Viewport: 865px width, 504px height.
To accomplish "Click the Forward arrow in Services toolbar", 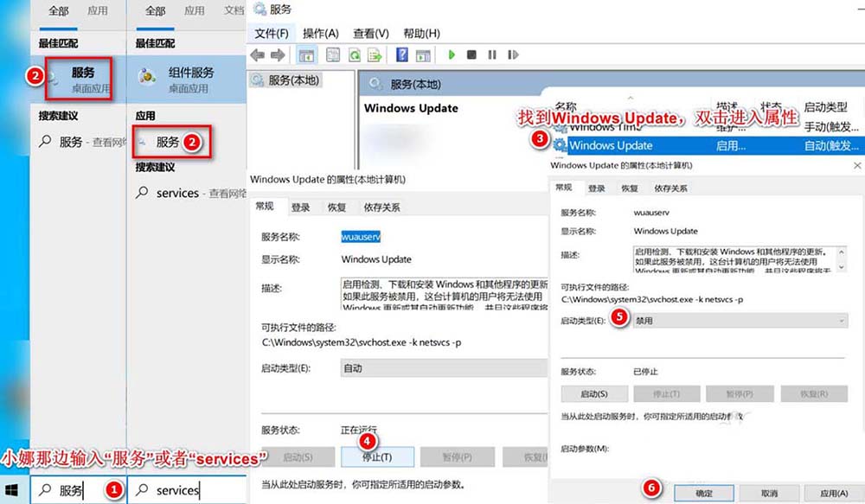I will (278, 54).
